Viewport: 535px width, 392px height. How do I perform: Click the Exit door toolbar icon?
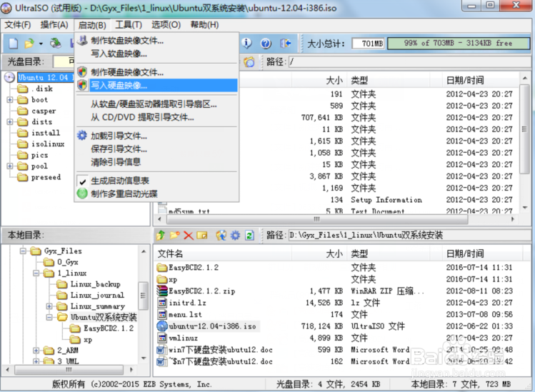285,44
